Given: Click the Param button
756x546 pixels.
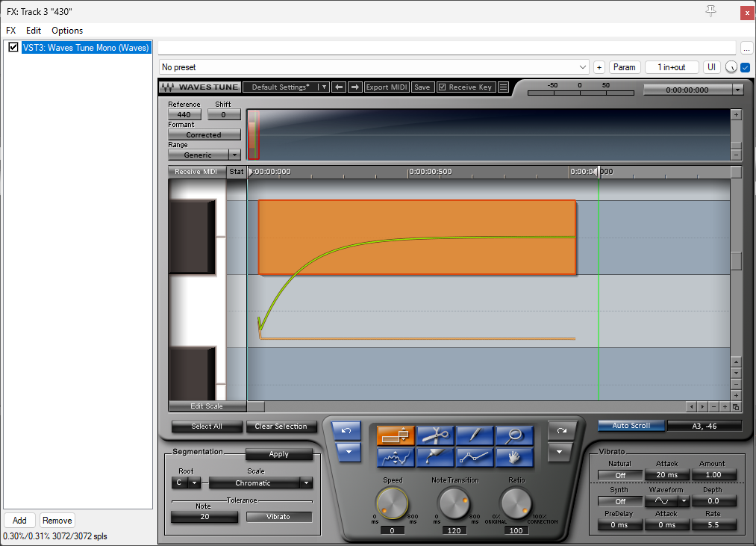Looking at the screenshot, I should pos(625,67).
